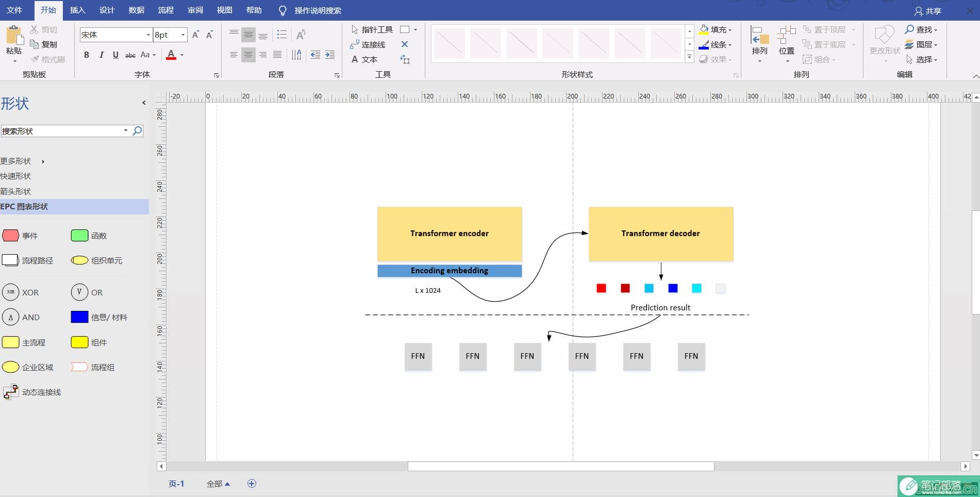
Task: Switch to the Insert (插入) tab
Action: point(77,10)
